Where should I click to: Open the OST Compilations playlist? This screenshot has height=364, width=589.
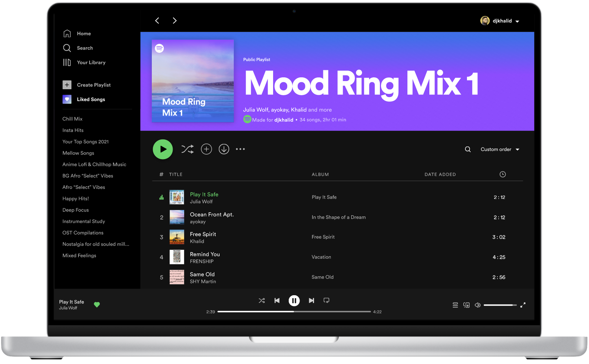[x=83, y=233]
